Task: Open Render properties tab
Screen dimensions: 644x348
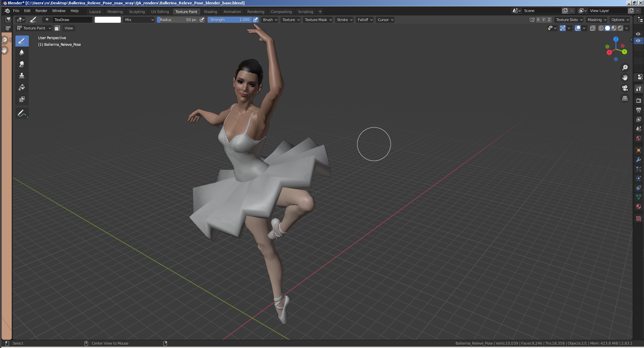Action: point(639,100)
